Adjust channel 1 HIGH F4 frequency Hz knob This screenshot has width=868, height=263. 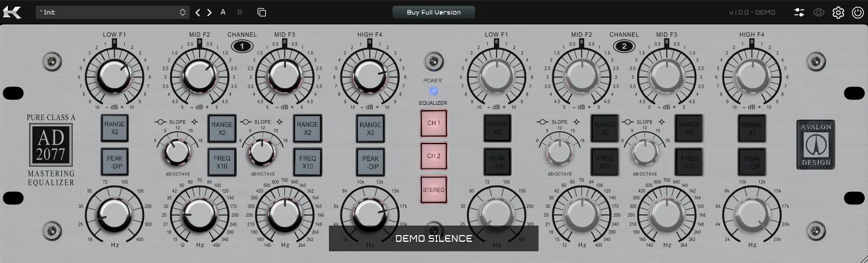click(x=370, y=215)
